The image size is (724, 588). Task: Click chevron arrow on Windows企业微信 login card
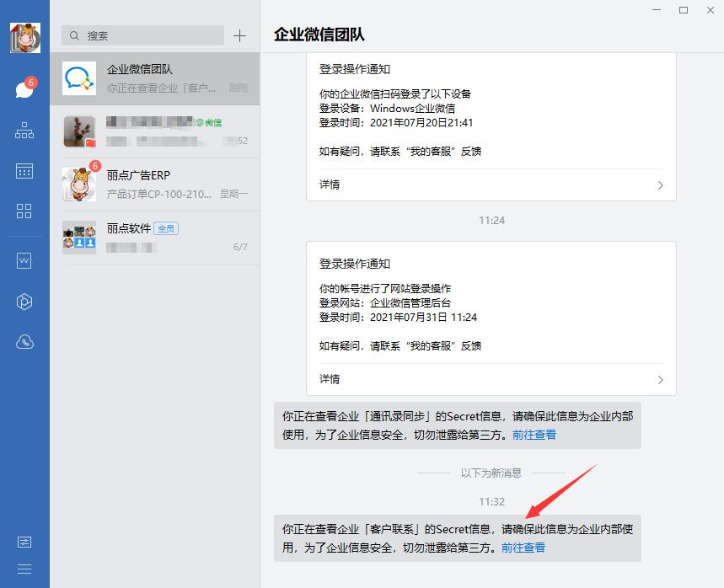click(660, 185)
